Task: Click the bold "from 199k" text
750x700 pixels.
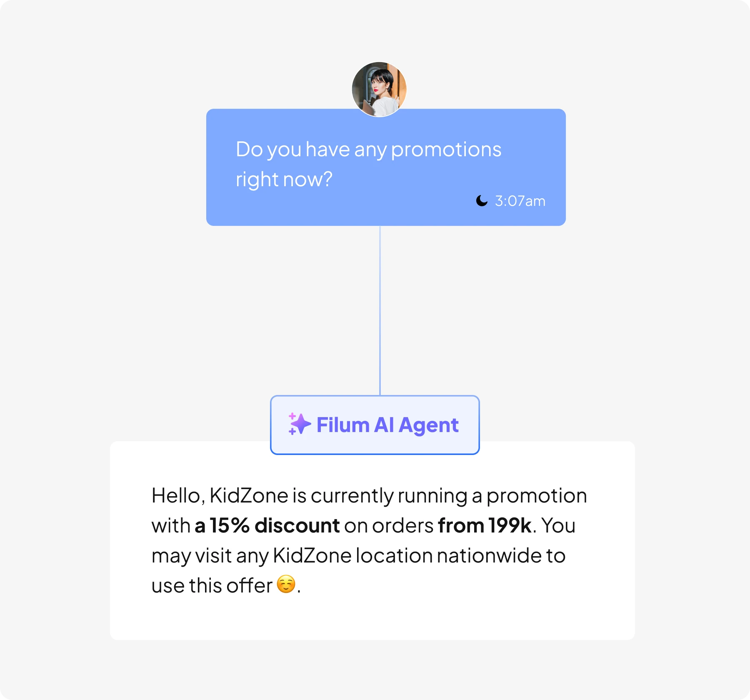Action: pos(485,525)
